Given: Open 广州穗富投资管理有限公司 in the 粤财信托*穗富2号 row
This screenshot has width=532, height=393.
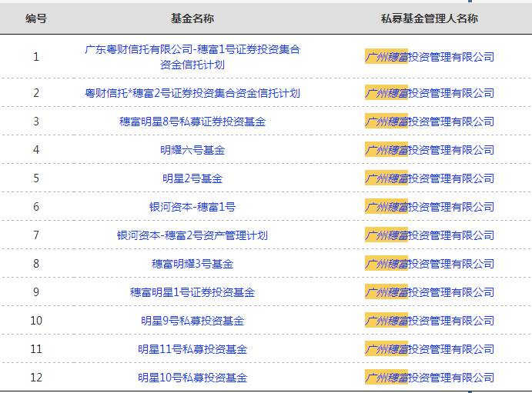Looking at the screenshot, I should 430,93.
